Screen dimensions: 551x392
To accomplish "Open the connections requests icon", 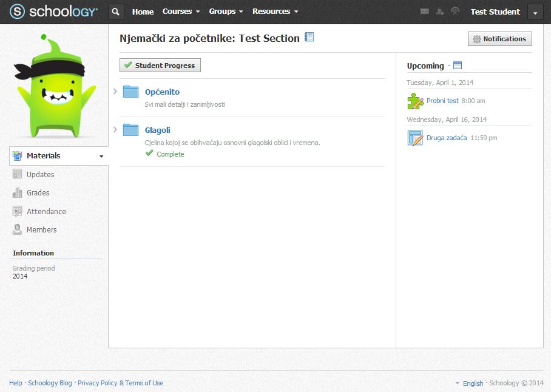I will (x=440, y=12).
